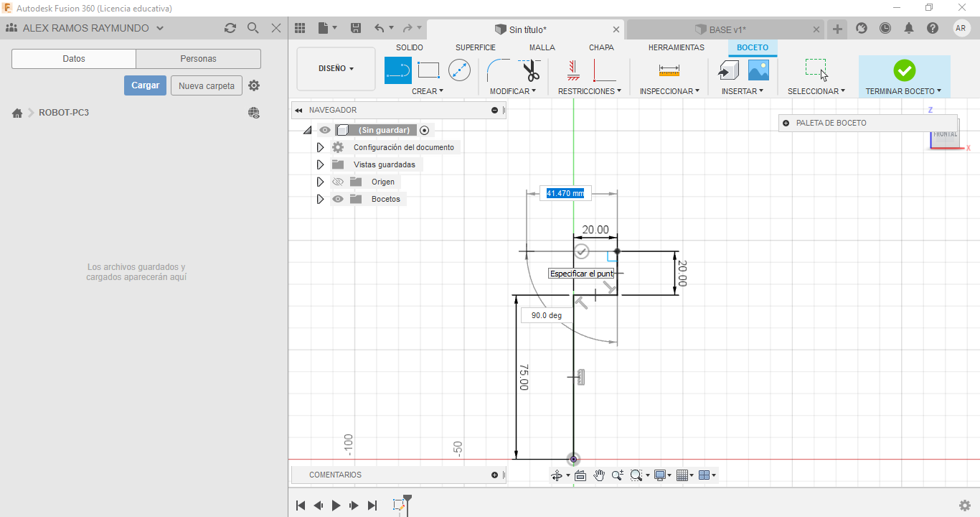Choose the Circle sketch tool
The height and width of the screenshot is (517, 980).
[459, 70]
